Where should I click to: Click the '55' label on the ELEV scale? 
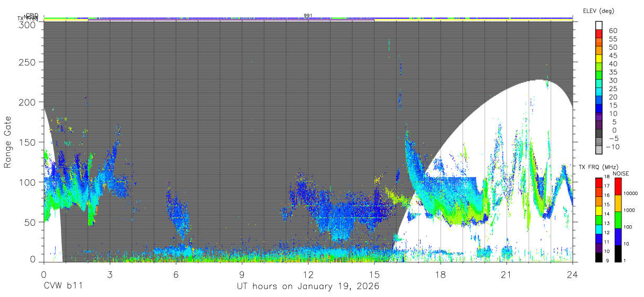(613, 39)
